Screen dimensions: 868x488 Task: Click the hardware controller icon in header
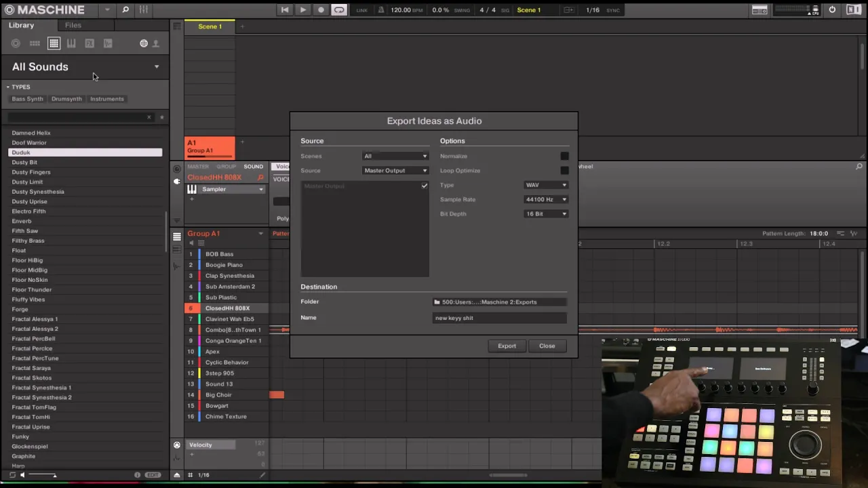pos(760,10)
